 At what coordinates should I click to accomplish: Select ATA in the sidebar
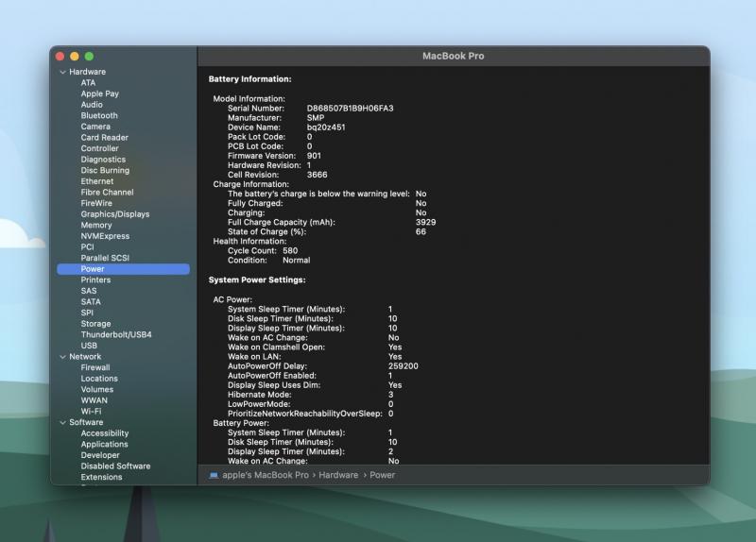point(88,83)
